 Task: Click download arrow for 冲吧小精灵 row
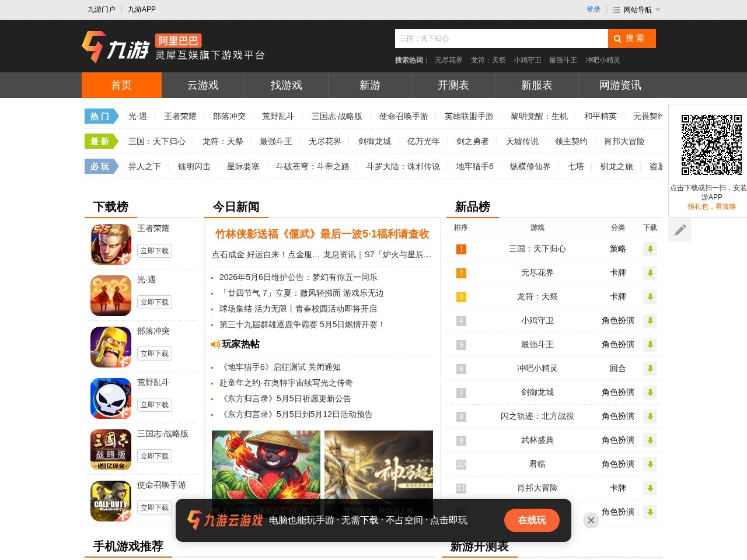point(650,369)
